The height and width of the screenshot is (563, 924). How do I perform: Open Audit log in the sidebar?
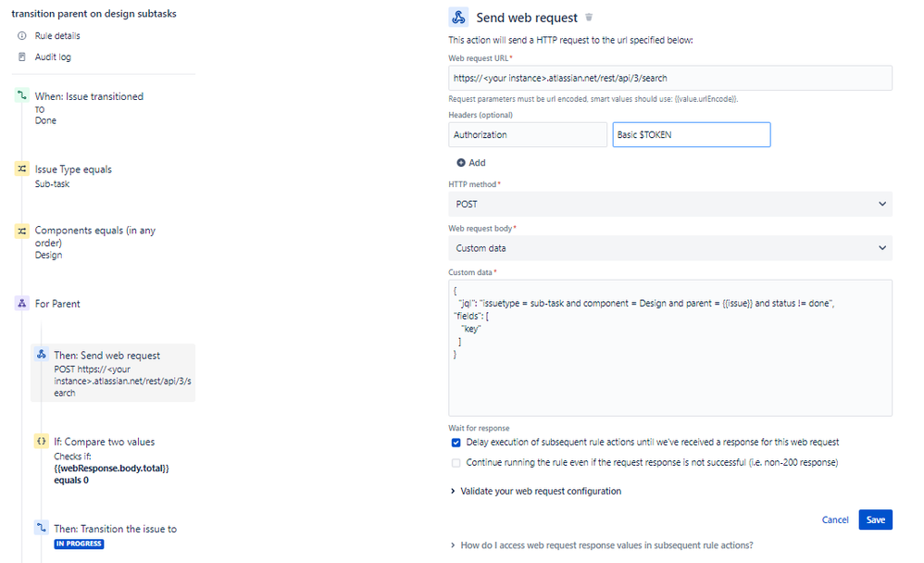tap(52, 57)
